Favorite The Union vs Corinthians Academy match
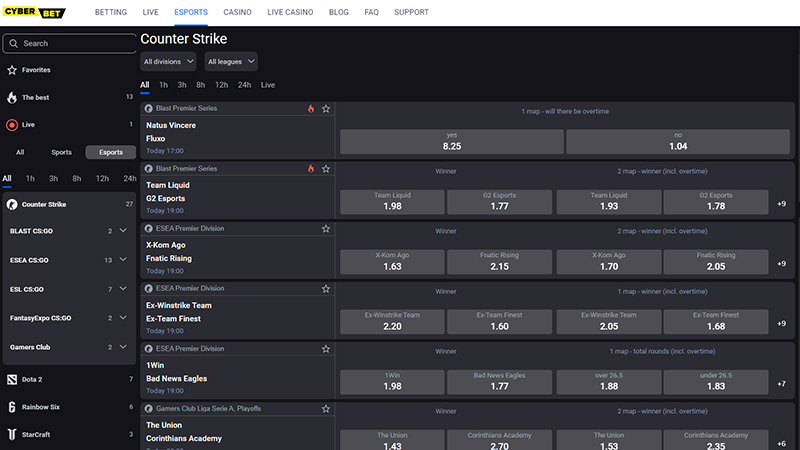The width and height of the screenshot is (800, 450). click(326, 409)
